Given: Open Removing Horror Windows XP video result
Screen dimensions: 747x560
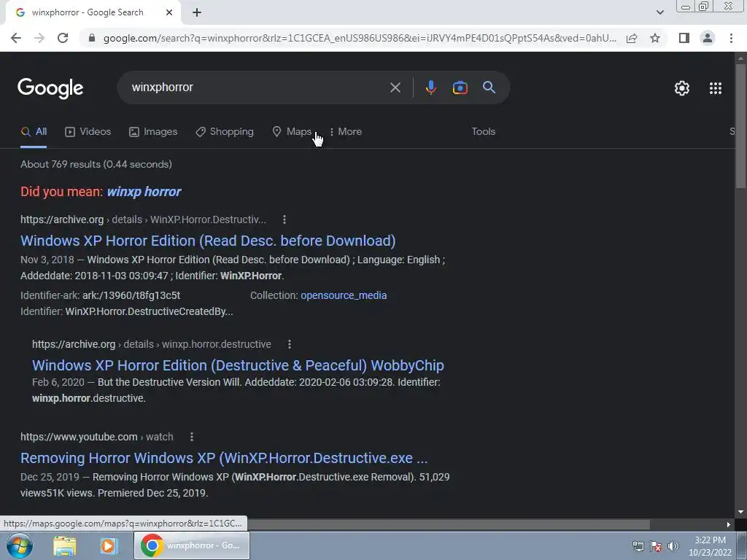Looking at the screenshot, I should [224, 458].
